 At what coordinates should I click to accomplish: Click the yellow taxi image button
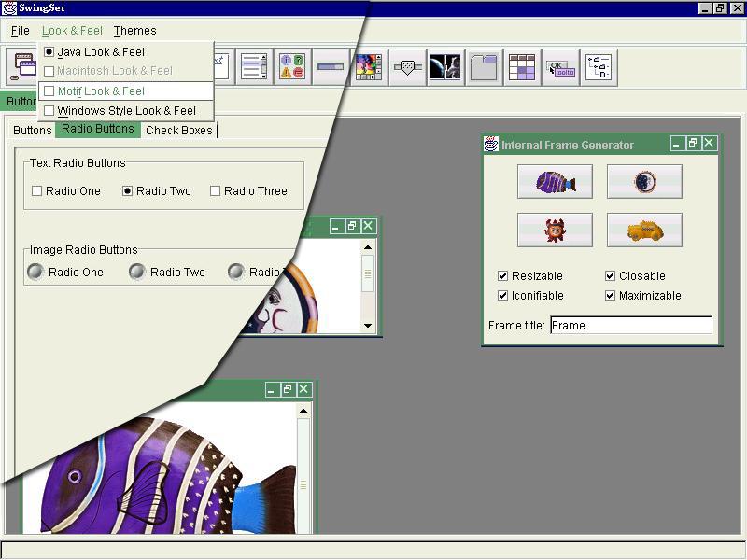coord(644,230)
